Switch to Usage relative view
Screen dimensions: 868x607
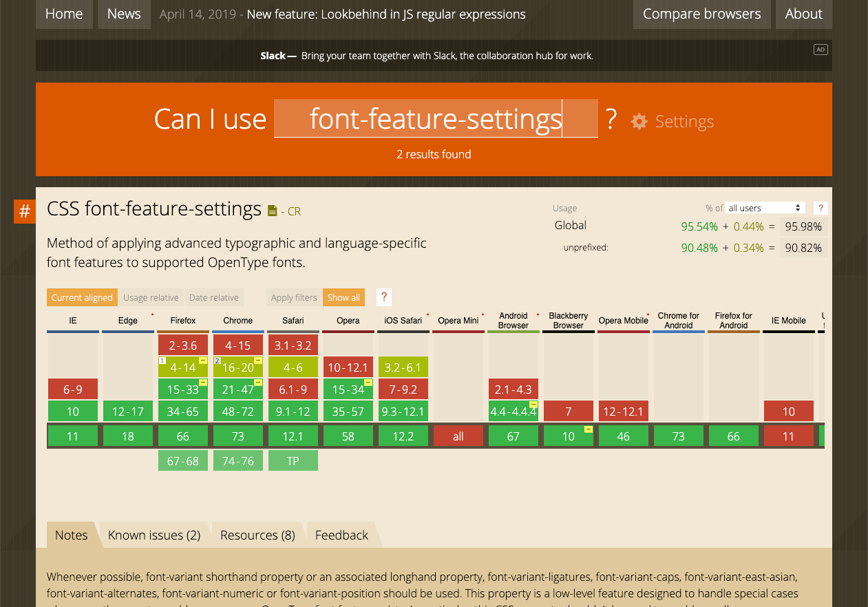151,297
